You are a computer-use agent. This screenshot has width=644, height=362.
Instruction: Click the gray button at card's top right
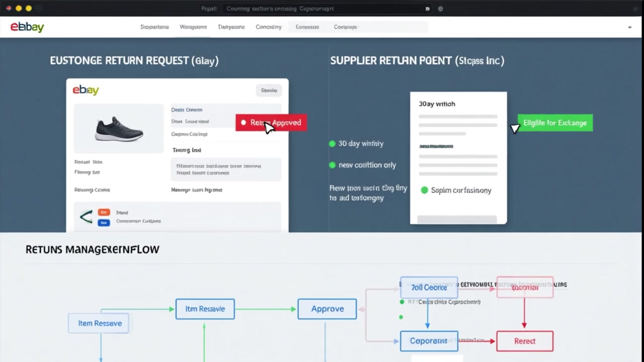click(269, 90)
